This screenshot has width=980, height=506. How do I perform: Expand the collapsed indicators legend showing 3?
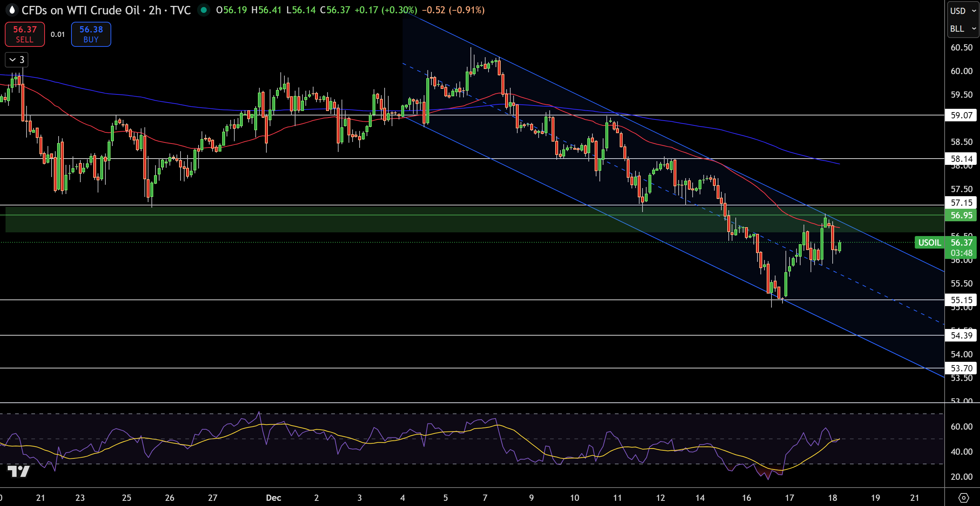[x=16, y=60]
